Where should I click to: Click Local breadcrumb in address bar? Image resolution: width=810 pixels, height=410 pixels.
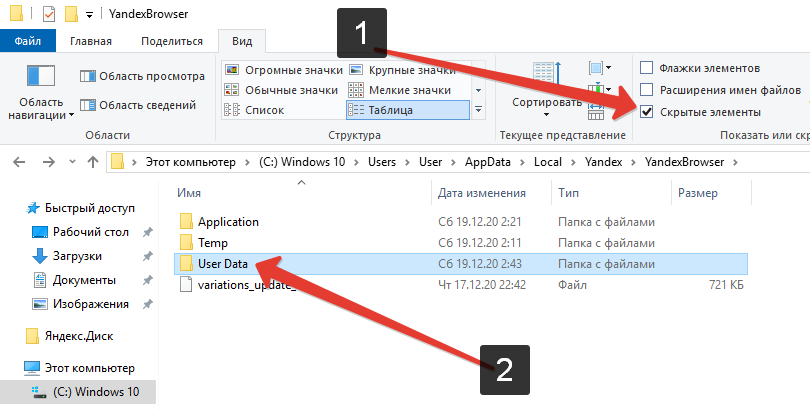[548, 162]
